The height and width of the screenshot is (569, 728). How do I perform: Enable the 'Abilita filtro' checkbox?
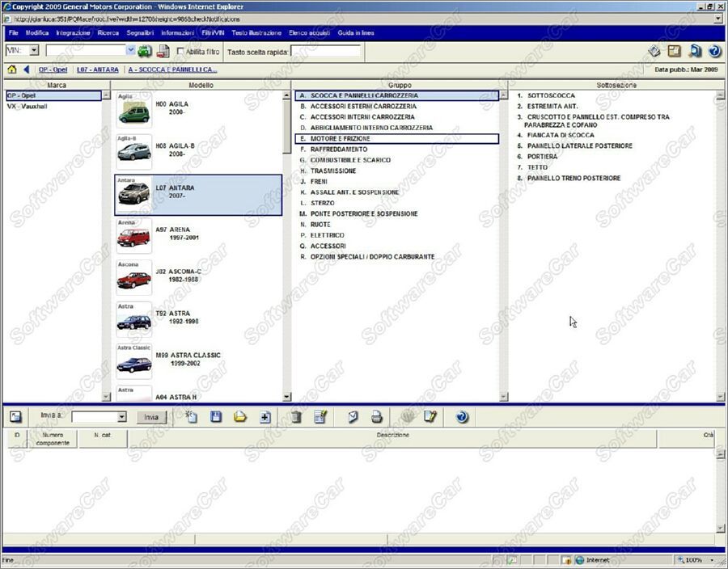[x=180, y=52]
